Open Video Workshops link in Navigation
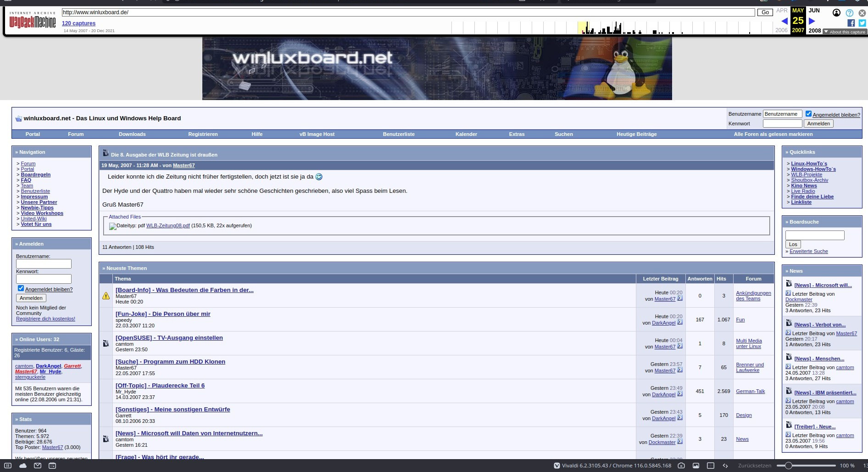The height and width of the screenshot is (472, 868). coord(42,213)
